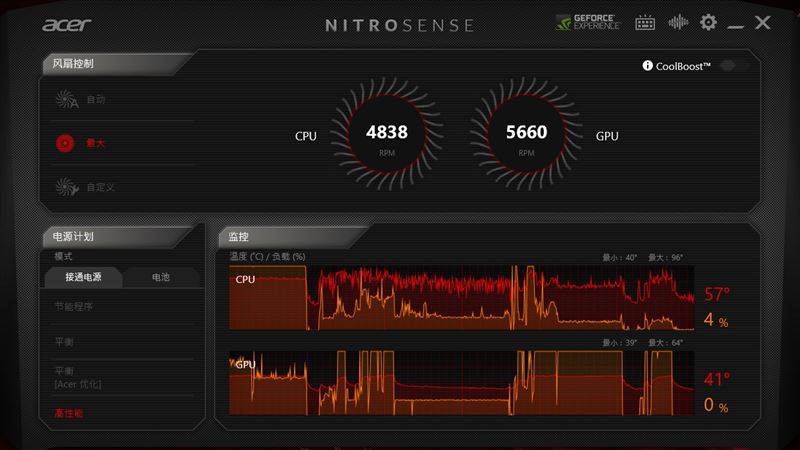Click the CPU temperature reading 57°

pyautogui.click(x=717, y=294)
